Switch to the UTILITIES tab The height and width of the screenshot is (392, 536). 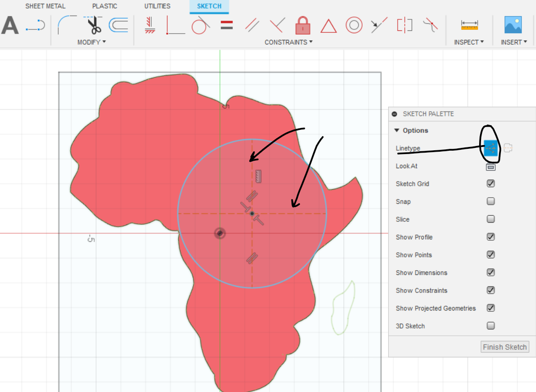(x=157, y=6)
